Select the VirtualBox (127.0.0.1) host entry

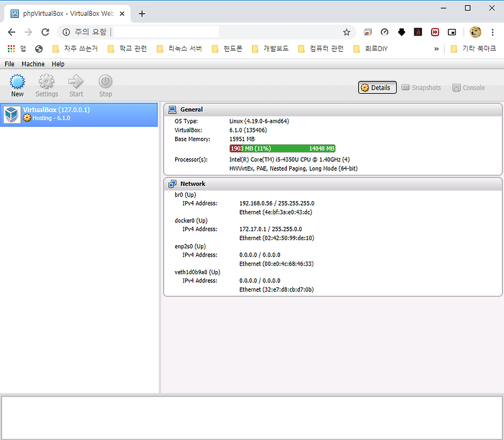coord(79,115)
